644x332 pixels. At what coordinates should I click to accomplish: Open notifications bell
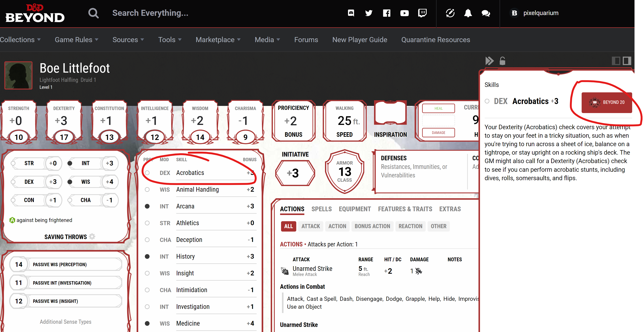[468, 13]
